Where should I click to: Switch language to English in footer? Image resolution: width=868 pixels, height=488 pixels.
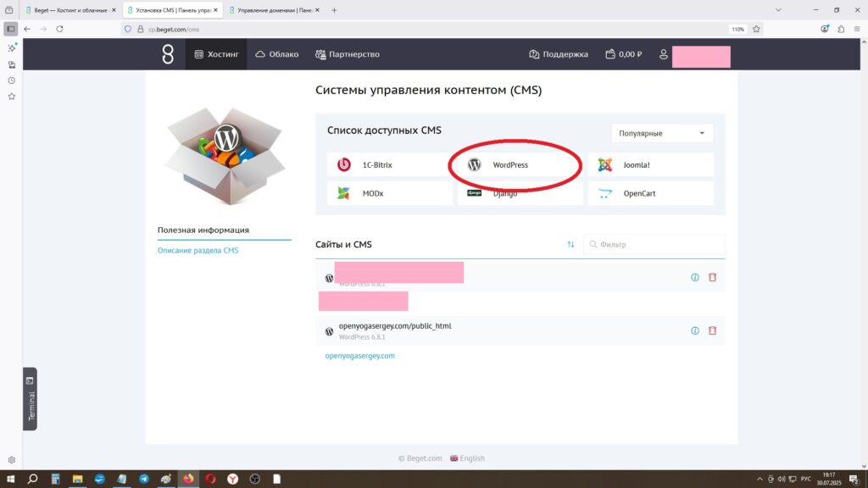click(467, 458)
